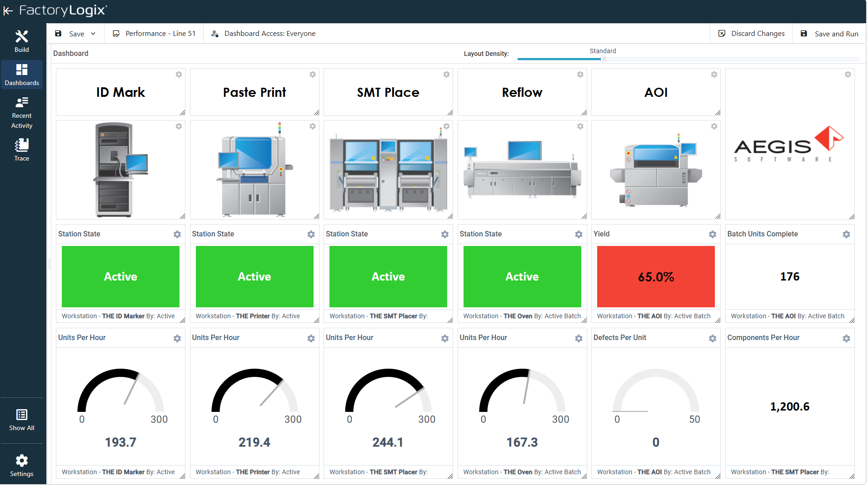Open gear of Batch Units Complete widget
Image resolution: width=868 pixels, height=486 pixels.
pyautogui.click(x=846, y=235)
